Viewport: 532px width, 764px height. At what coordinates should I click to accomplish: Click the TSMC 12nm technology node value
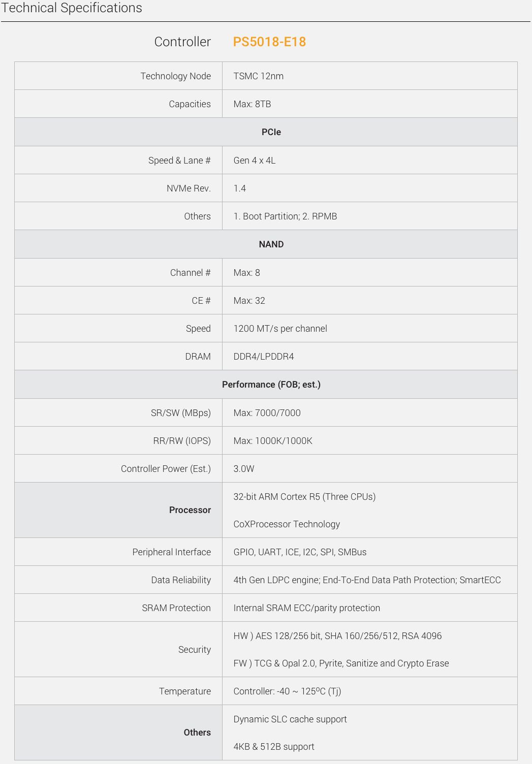coord(258,76)
